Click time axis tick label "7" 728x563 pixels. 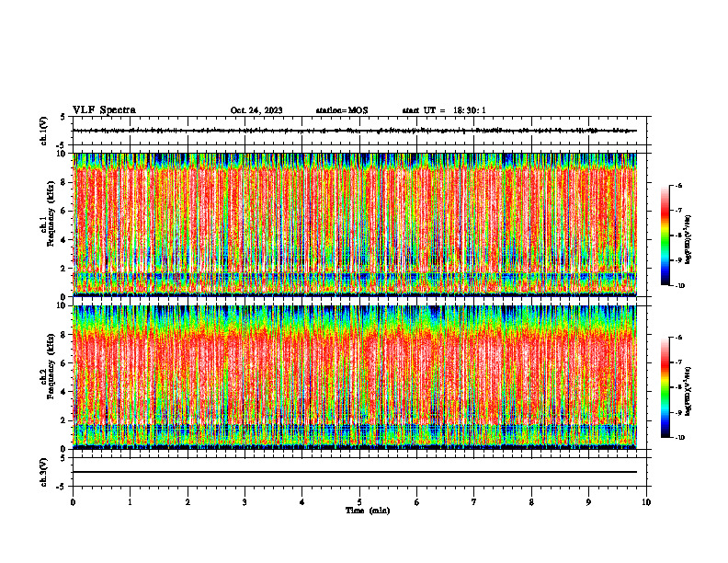pos(474,502)
